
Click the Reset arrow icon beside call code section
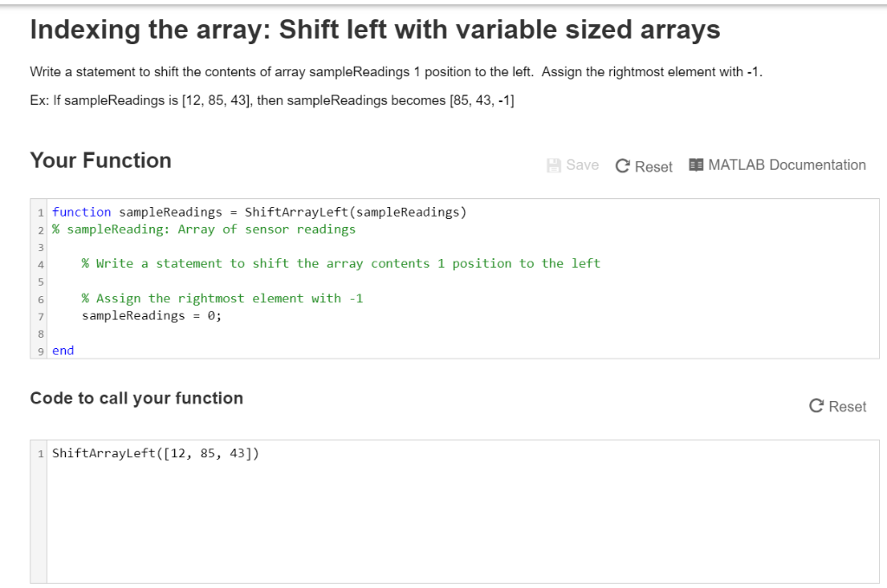(x=816, y=406)
